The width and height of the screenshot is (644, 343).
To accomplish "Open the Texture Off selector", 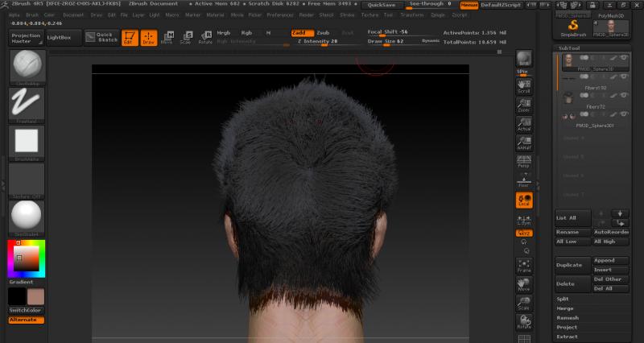I will pos(27,180).
